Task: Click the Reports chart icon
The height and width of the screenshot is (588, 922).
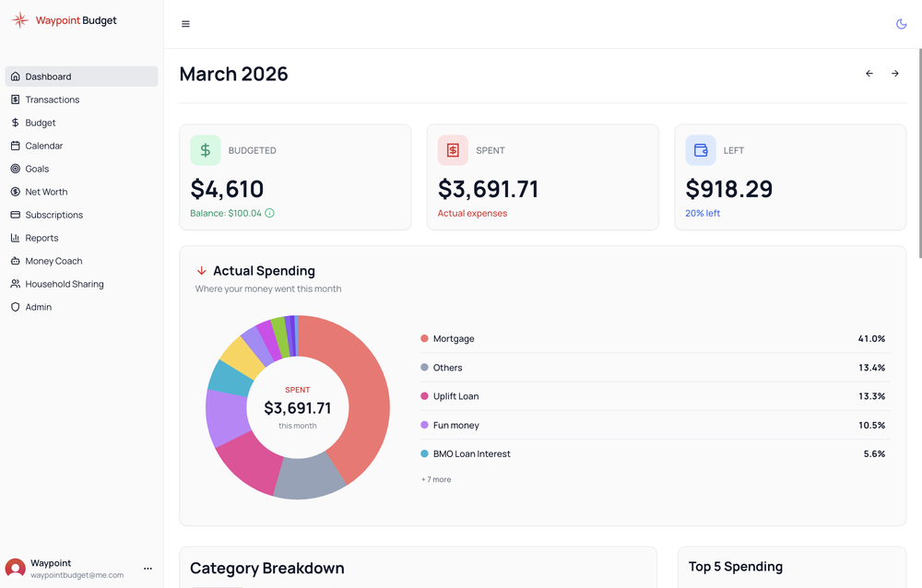Action: [x=15, y=238]
